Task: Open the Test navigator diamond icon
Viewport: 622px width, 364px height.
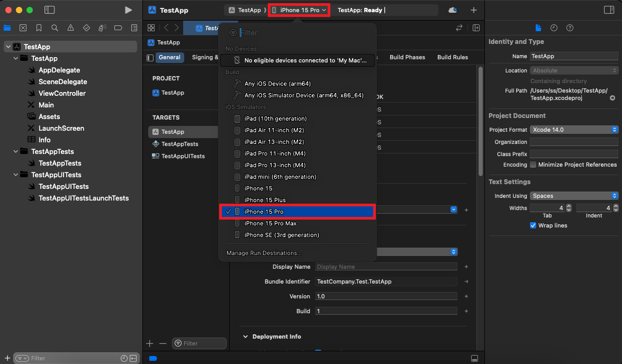Action: point(86,28)
